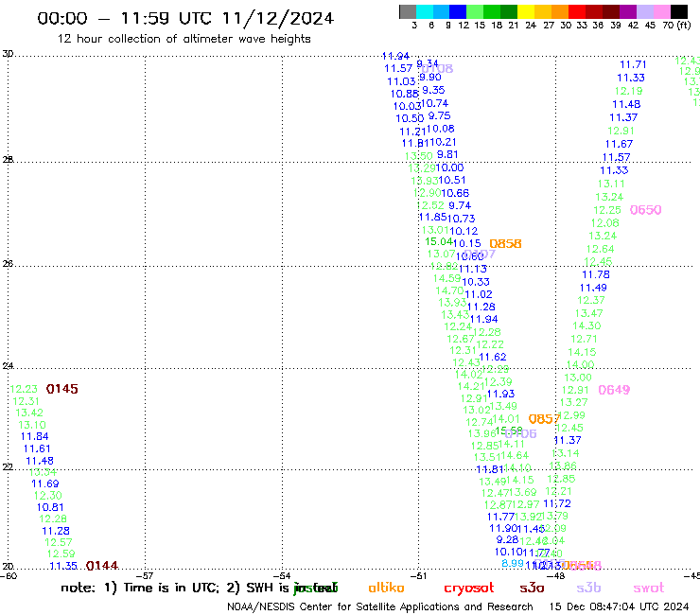Click the wave height value 14.70
Image resolution: width=700 pixels, height=615 pixels.
(x=449, y=290)
